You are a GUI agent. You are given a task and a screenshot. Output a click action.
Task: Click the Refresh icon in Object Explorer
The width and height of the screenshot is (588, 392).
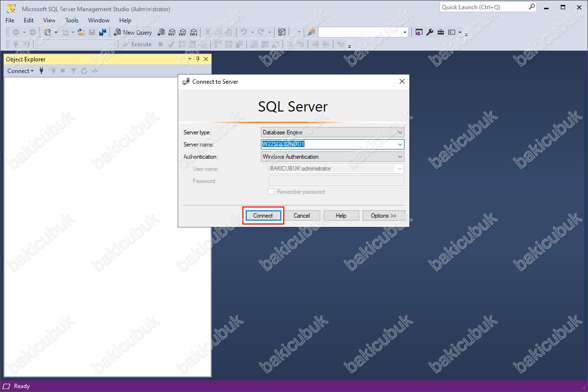pyautogui.click(x=84, y=71)
